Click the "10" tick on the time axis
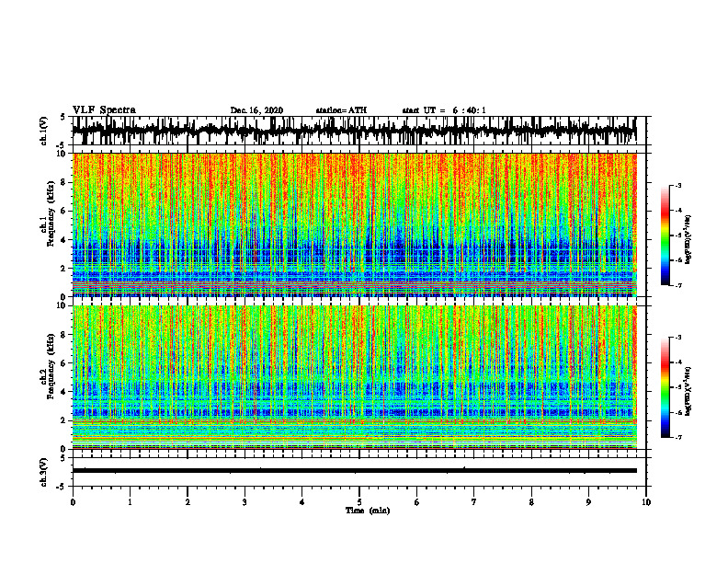728x563 pixels. [646, 502]
